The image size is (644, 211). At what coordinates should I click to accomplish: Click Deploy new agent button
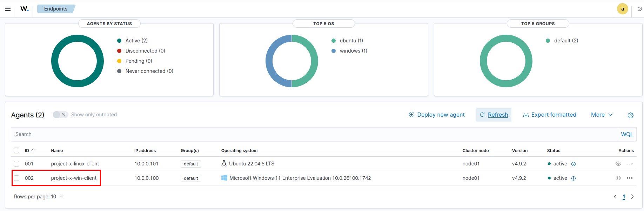tap(437, 115)
